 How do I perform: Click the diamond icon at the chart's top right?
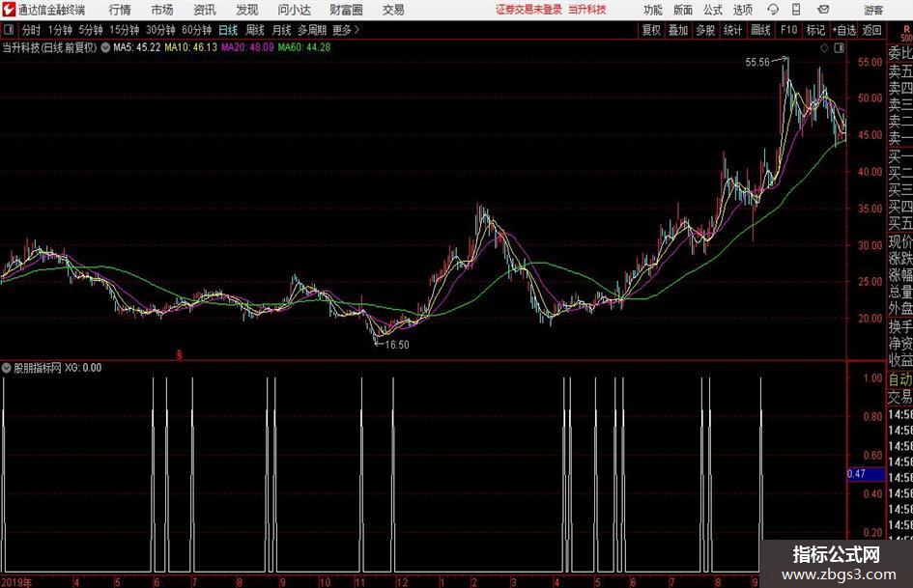(824, 48)
